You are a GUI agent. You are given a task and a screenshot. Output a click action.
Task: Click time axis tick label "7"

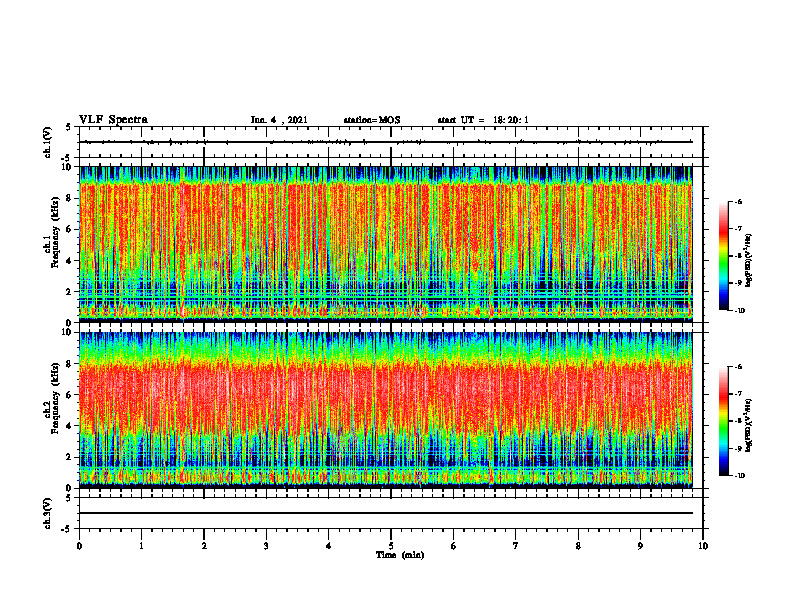tap(516, 546)
